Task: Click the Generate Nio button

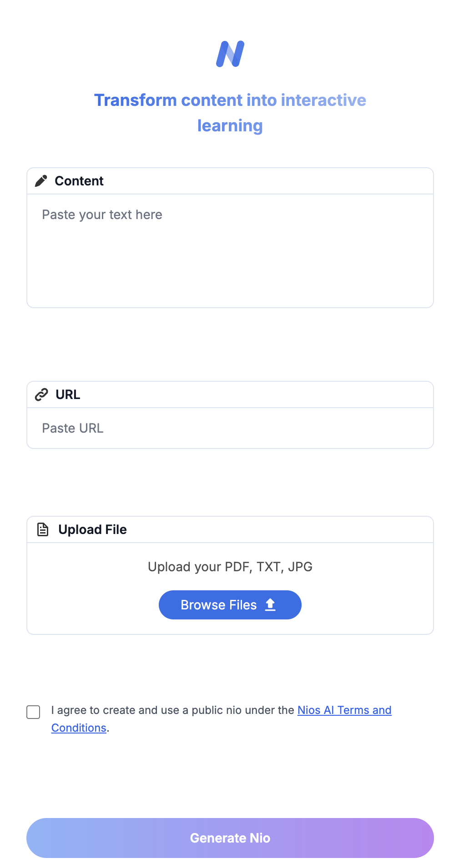Action: pyautogui.click(x=230, y=838)
